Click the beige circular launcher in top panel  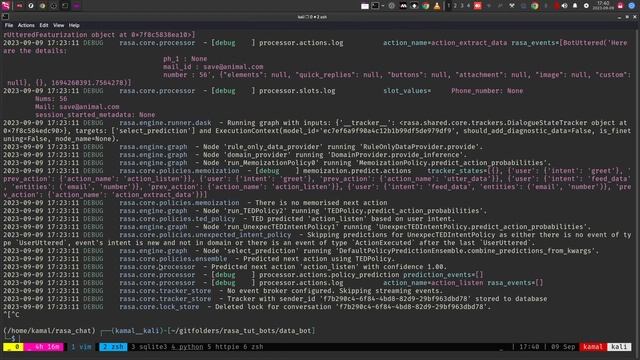click(42, 6)
